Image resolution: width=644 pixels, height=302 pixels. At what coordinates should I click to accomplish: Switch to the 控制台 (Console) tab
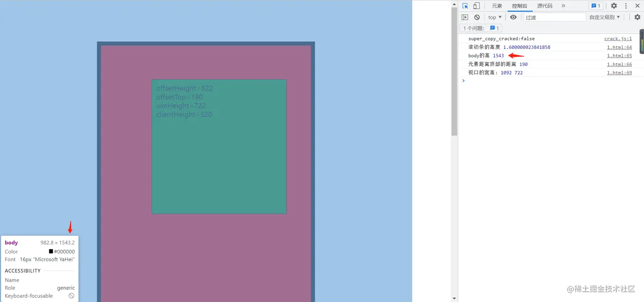click(520, 6)
